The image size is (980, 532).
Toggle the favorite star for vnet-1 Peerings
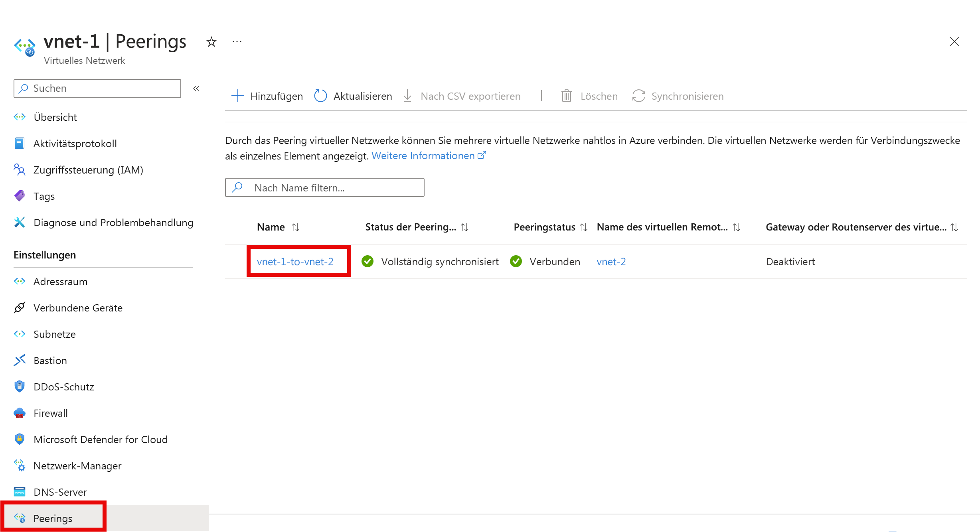point(211,41)
